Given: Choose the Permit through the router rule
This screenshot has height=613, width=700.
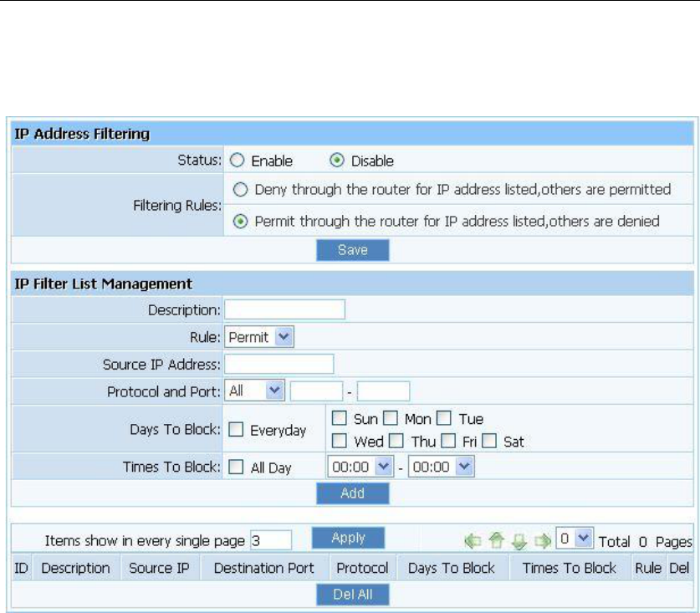Looking at the screenshot, I should (x=240, y=221).
